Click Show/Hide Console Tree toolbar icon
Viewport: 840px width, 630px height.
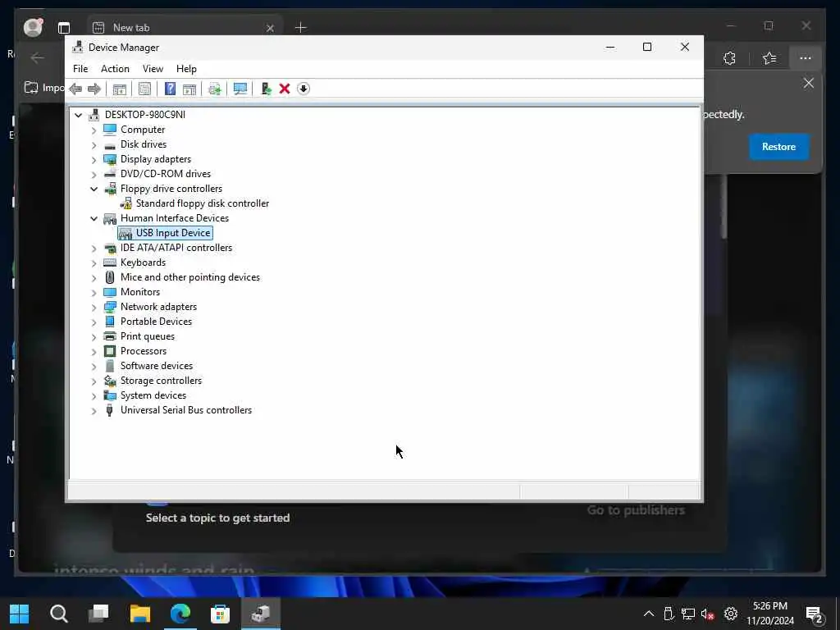[120, 89]
